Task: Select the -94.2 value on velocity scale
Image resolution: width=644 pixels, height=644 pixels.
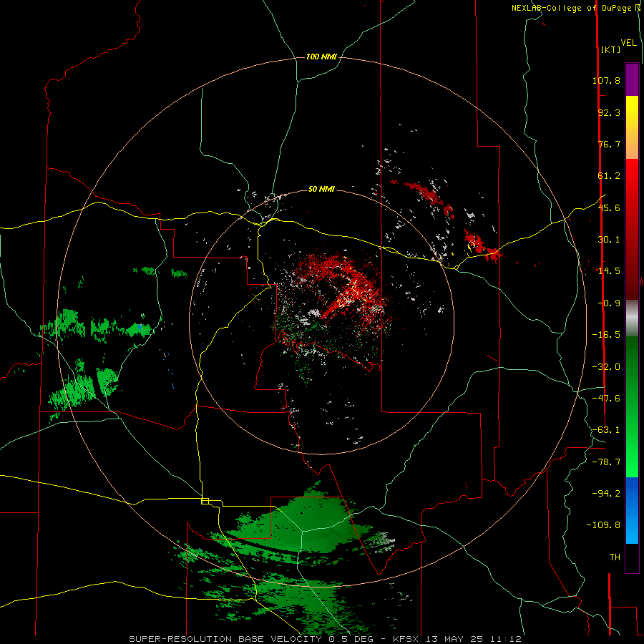Action: tap(606, 493)
